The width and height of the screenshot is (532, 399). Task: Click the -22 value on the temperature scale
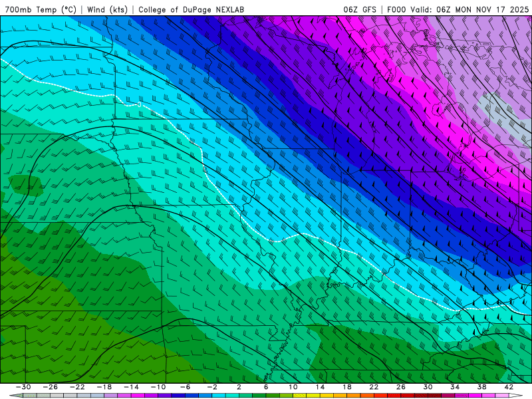77,387
